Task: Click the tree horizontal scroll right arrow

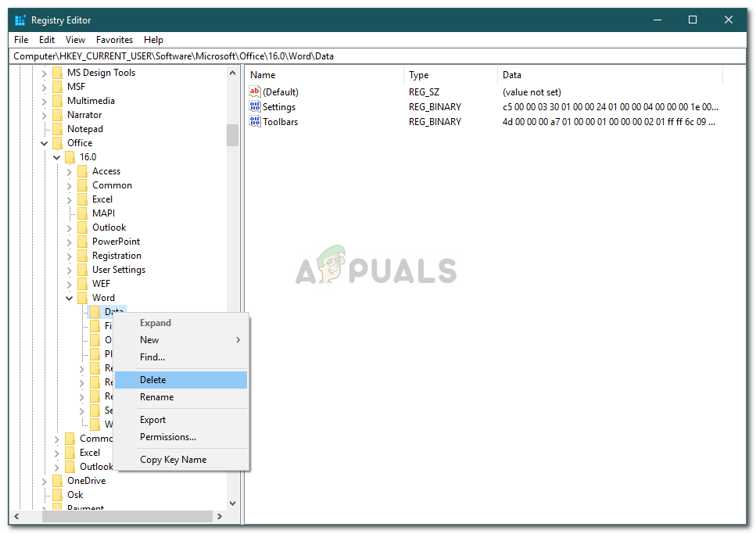Action: pyautogui.click(x=220, y=516)
